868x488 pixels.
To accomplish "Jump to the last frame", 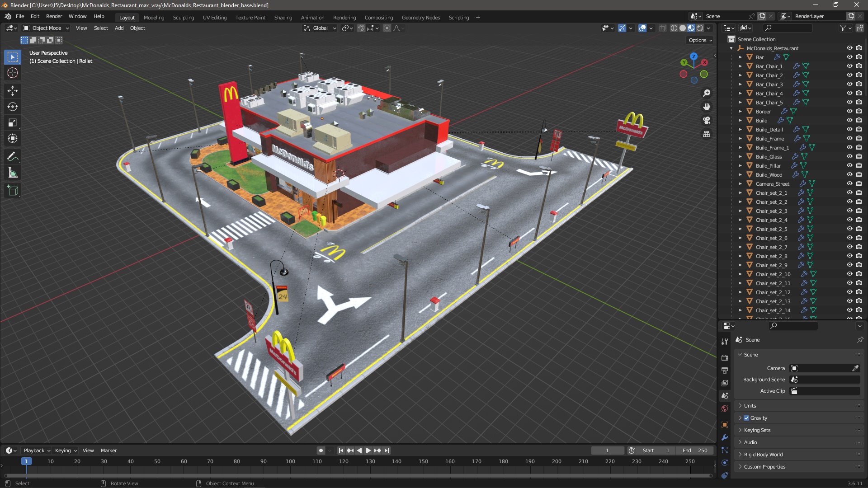I will (x=387, y=450).
